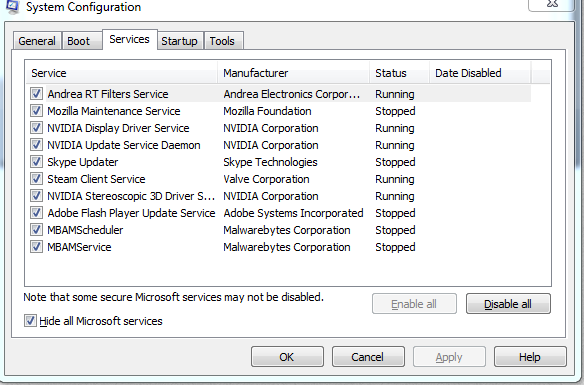Open the Tools tab
The image size is (584, 385).
[x=223, y=41]
